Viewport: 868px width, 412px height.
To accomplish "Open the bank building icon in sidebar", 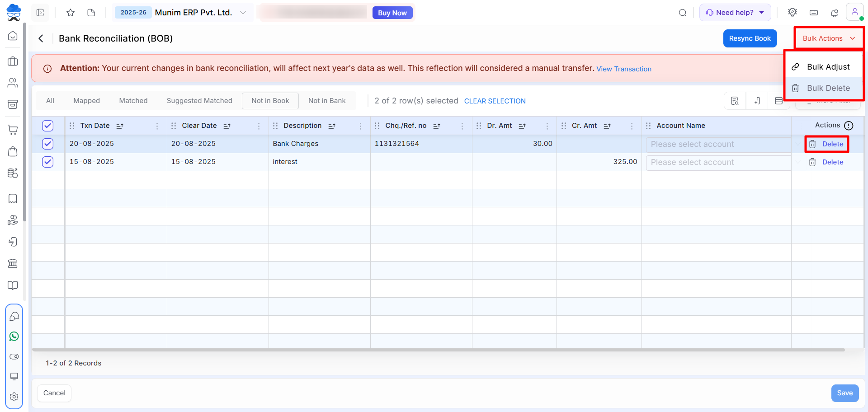I will click(13, 263).
